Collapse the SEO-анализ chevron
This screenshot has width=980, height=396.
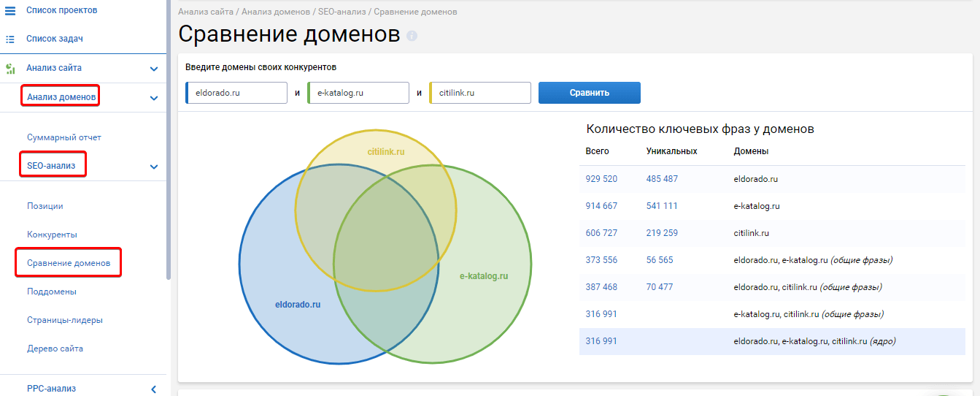(x=154, y=167)
